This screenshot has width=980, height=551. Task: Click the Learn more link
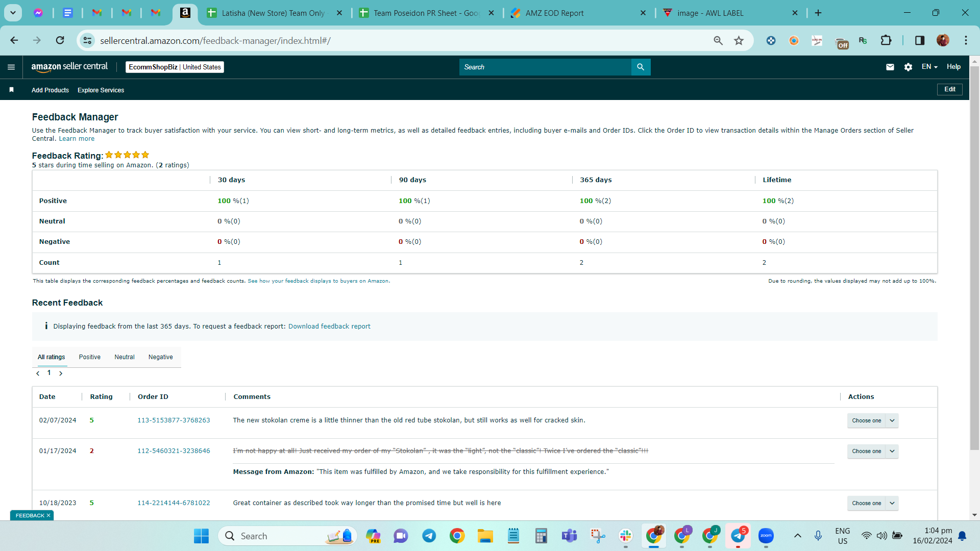(x=77, y=139)
